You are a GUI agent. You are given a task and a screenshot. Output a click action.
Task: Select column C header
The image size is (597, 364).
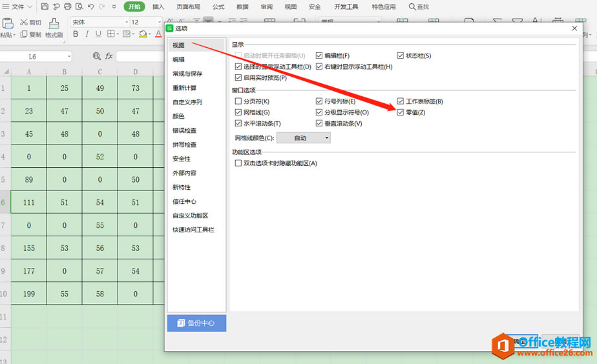tap(99, 72)
